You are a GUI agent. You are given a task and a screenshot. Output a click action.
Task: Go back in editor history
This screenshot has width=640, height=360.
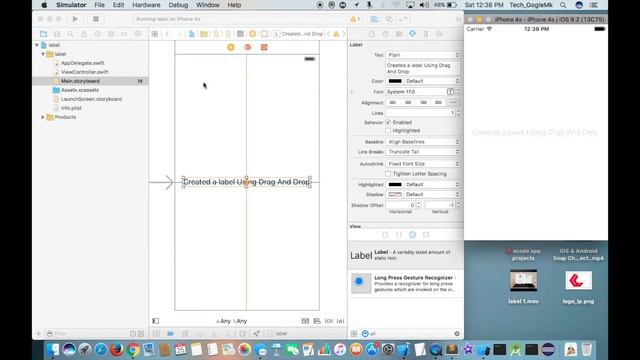click(x=167, y=34)
